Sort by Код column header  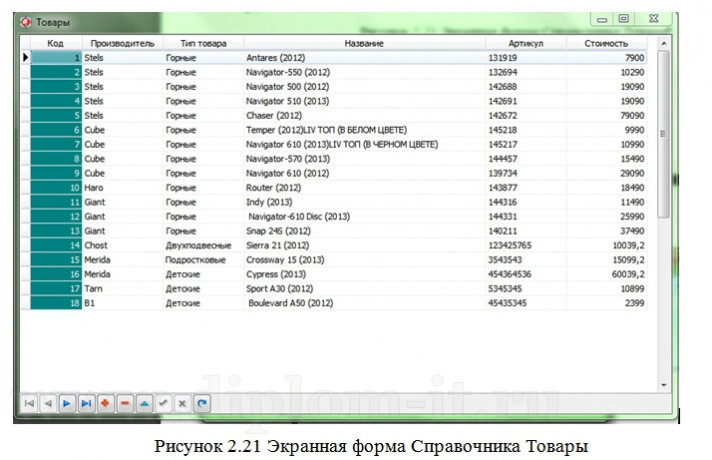[x=56, y=43]
